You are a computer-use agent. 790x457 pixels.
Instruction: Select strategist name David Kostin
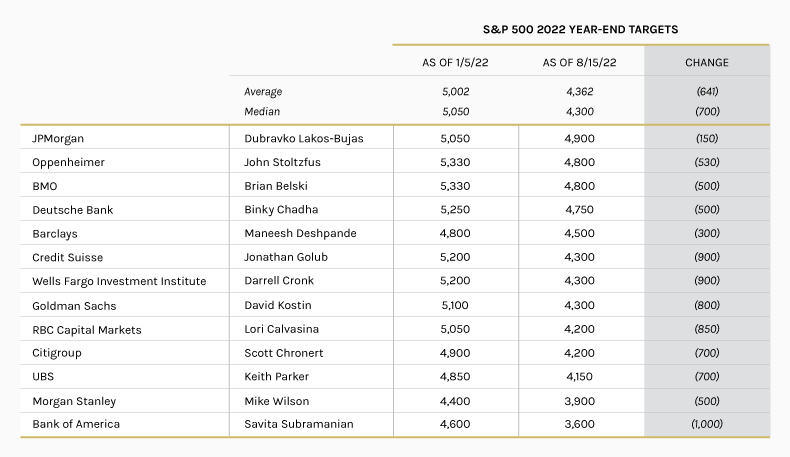[277, 306]
